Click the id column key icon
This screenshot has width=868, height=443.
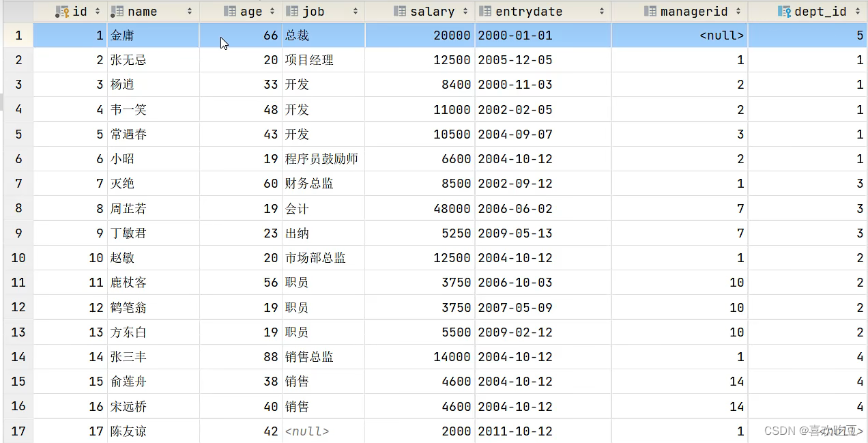pyautogui.click(x=61, y=12)
